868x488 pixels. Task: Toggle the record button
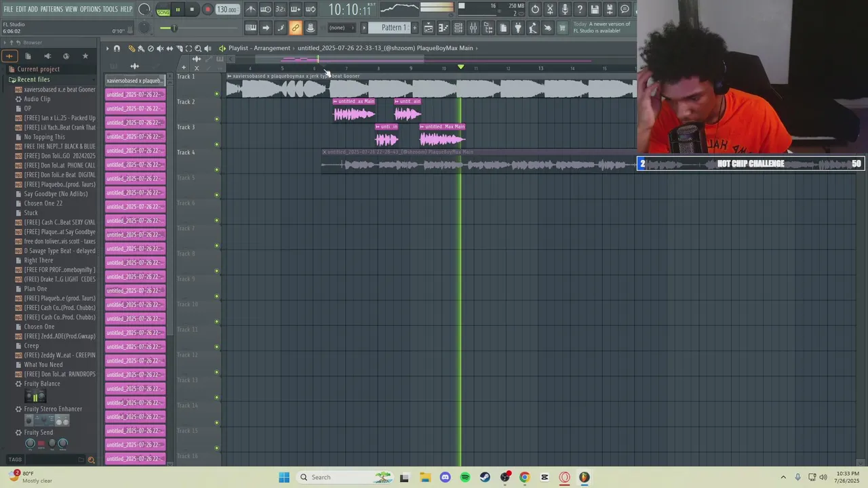click(208, 9)
